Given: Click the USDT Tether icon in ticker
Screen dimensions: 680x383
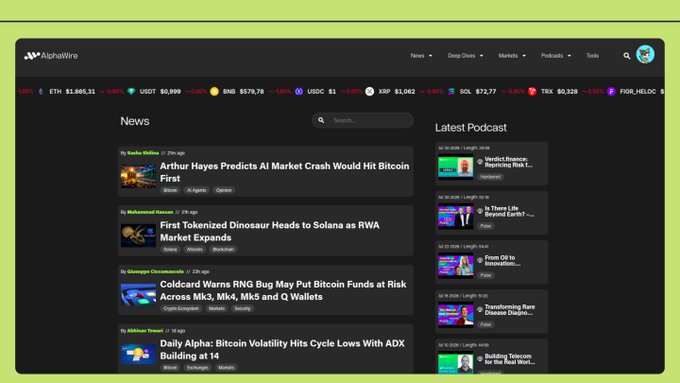Looking at the screenshot, I should pos(131,92).
